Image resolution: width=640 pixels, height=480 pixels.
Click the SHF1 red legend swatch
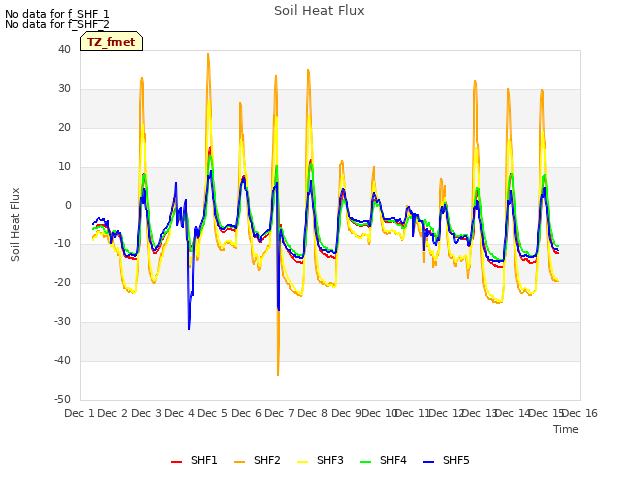coord(176,461)
